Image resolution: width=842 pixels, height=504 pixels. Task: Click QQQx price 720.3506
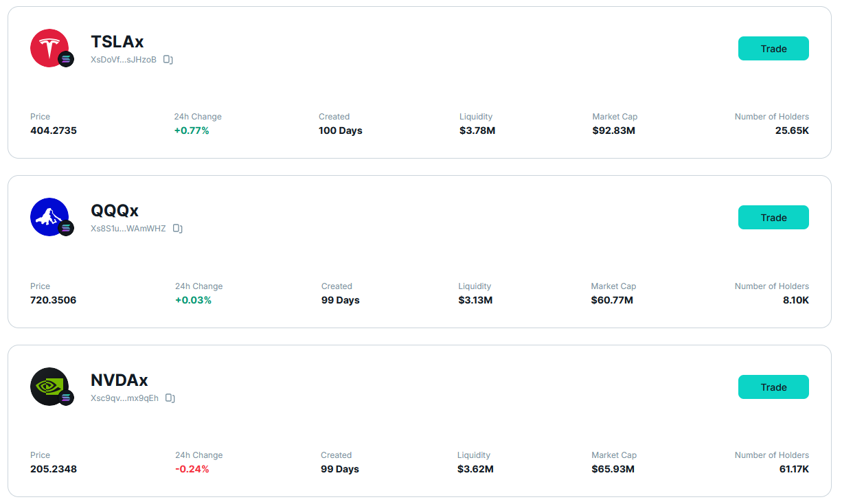coord(54,300)
